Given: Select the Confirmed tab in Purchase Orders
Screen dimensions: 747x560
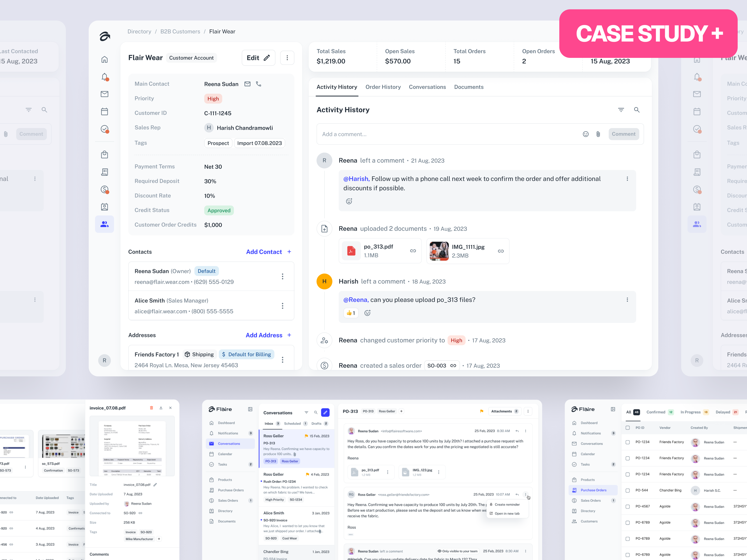Looking at the screenshot, I should (x=660, y=412).
